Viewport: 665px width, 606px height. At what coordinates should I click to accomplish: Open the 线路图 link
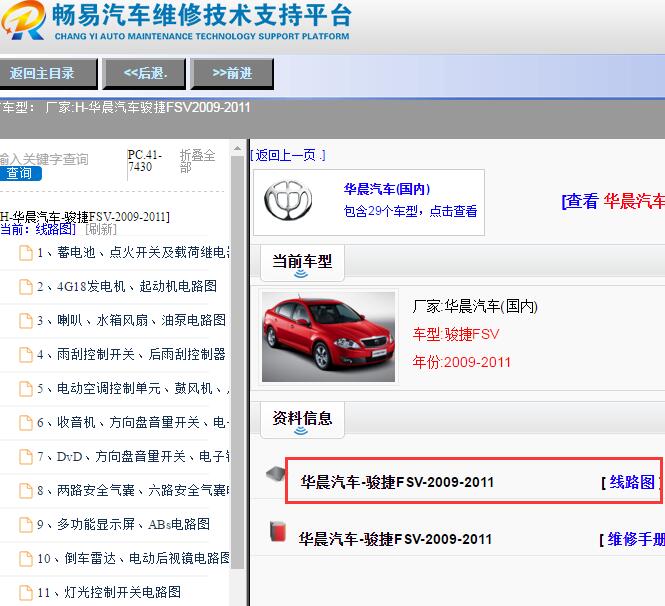[x=632, y=482]
